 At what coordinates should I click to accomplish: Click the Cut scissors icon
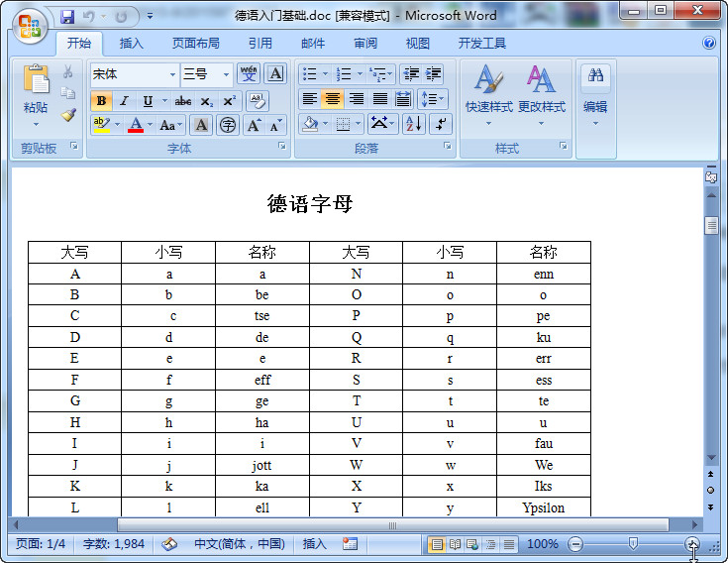tap(67, 71)
